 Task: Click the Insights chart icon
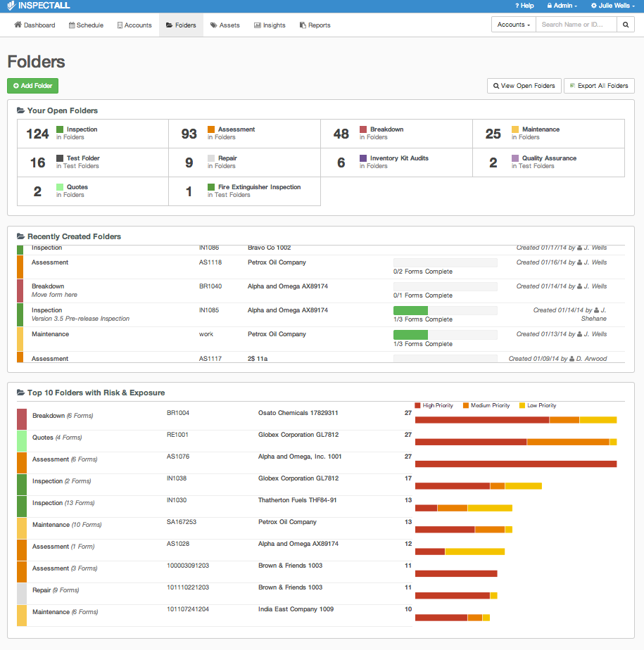tap(258, 25)
